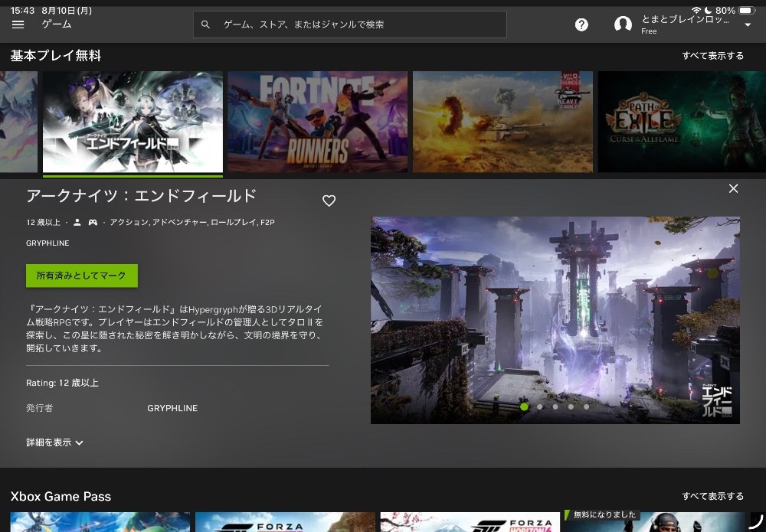Click the Wi-Fi status bar icon

[x=696, y=10]
